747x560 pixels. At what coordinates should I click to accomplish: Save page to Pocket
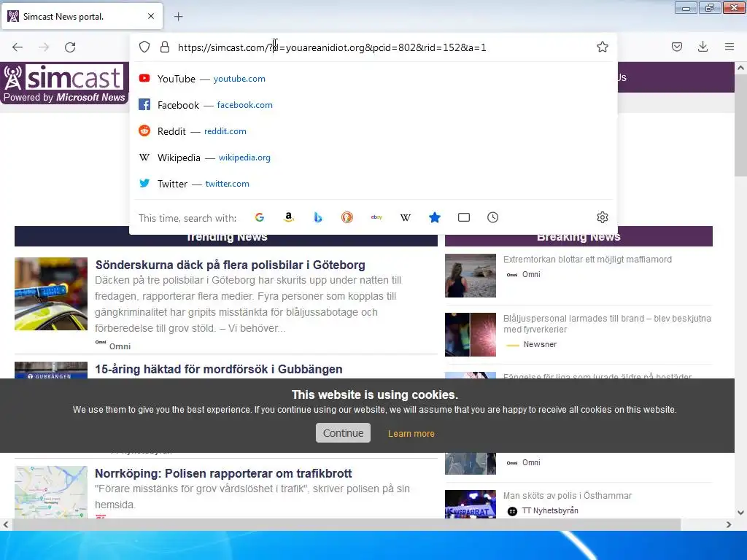tap(676, 47)
